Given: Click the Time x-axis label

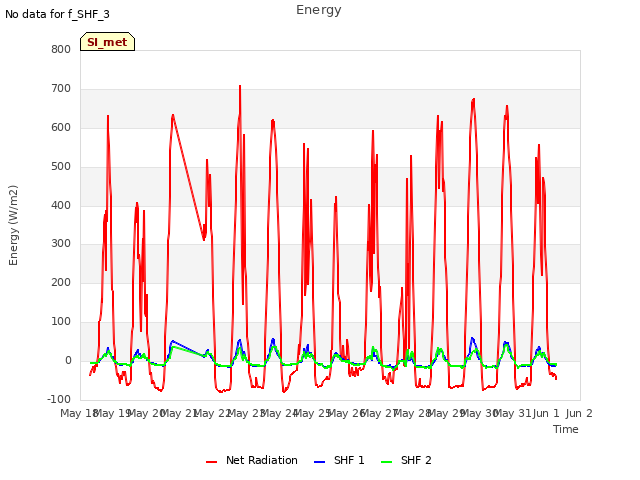Looking at the screenshot, I should pos(566,429).
